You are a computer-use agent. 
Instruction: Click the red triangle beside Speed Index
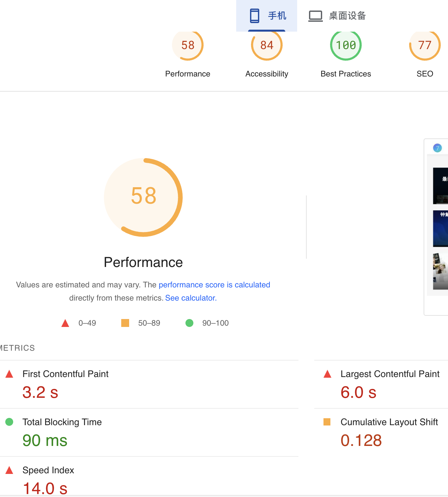coord(10,470)
